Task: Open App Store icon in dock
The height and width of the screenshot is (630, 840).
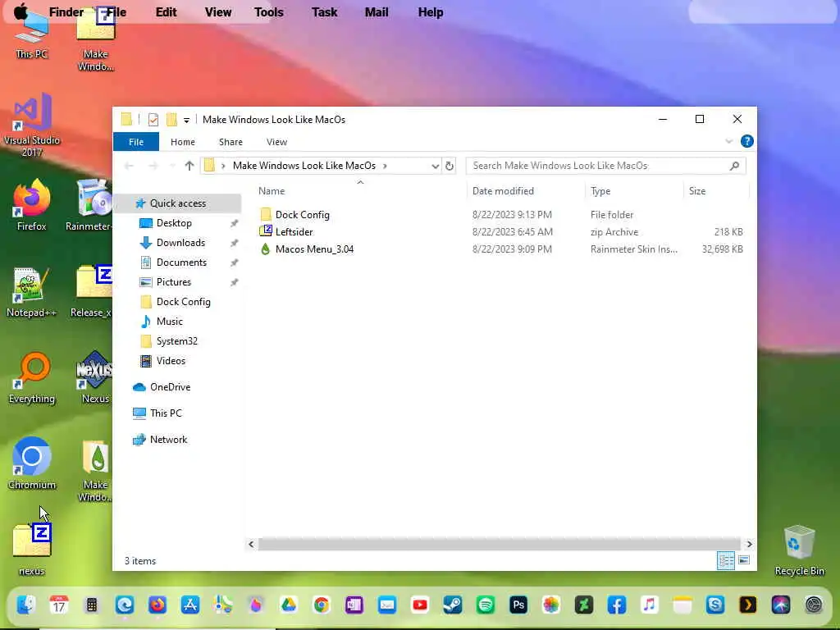Action: tap(190, 605)
